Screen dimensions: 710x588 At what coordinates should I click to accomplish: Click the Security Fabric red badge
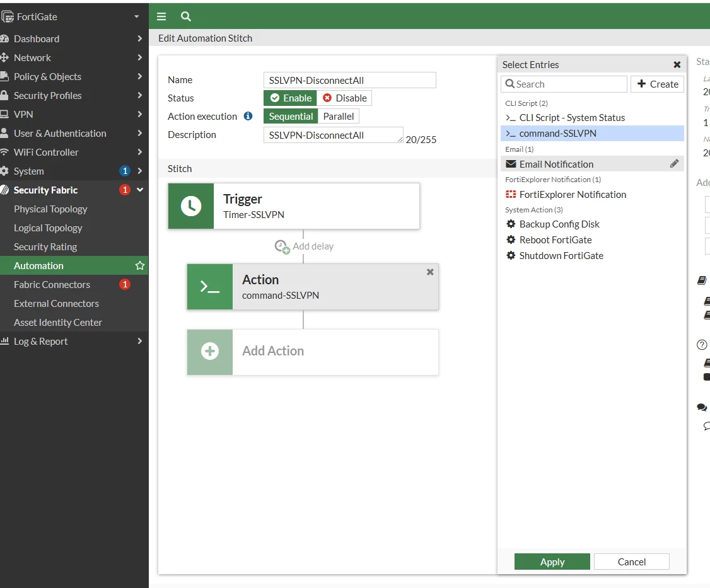pyautogui.click(x=125, y=190)
